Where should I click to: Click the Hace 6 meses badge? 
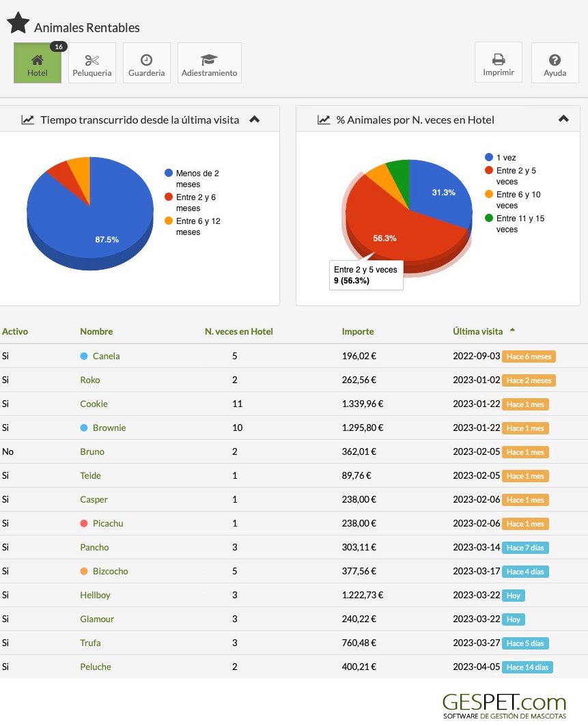pos(529,357)
